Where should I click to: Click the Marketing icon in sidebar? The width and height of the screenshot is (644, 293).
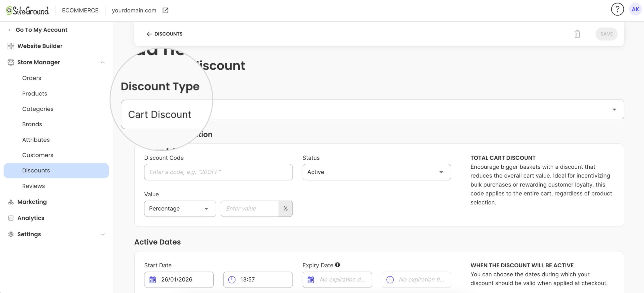tap(11, 202)
